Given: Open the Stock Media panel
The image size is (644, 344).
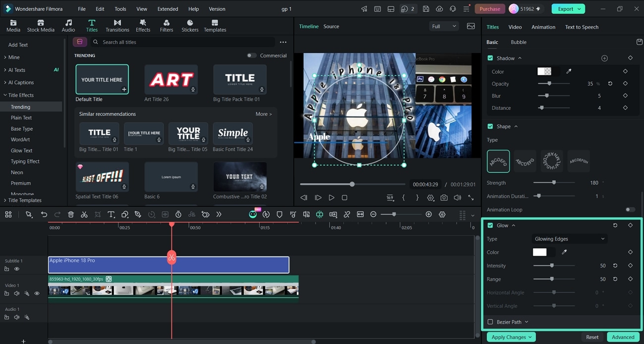Looking at the screenshot, I should [41, 26].
